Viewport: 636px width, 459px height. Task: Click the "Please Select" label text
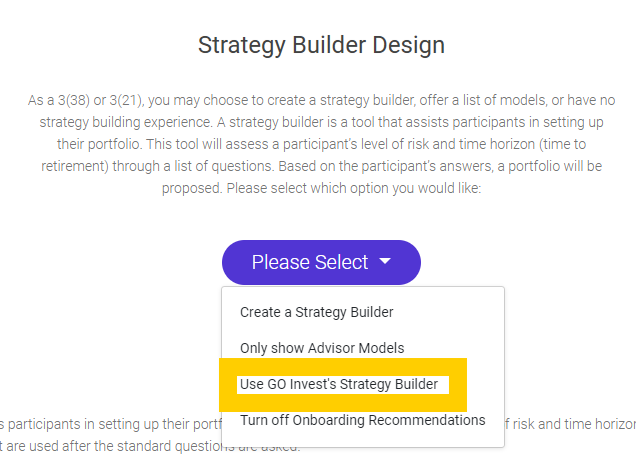click(x=310, y=262)
